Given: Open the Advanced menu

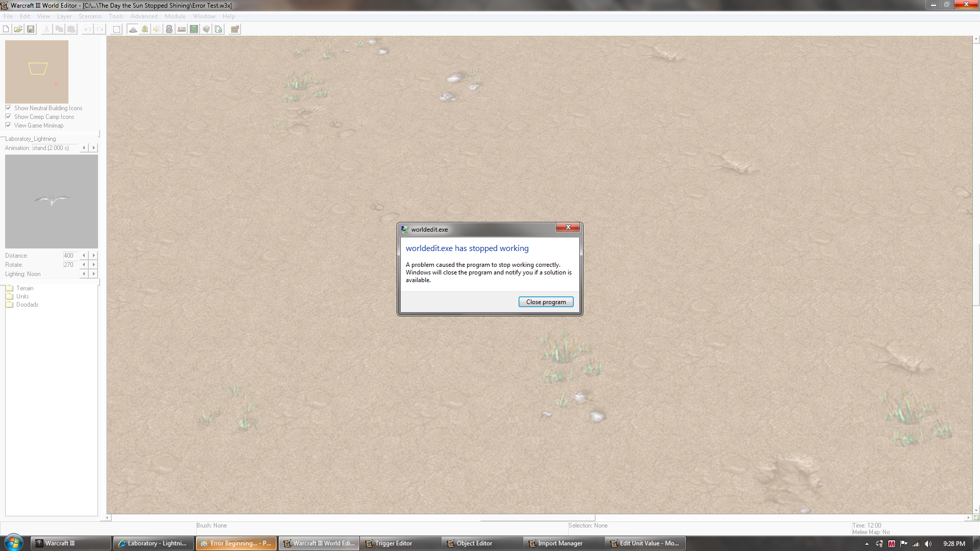Looking at the screenshot, I should pos(144,16).
